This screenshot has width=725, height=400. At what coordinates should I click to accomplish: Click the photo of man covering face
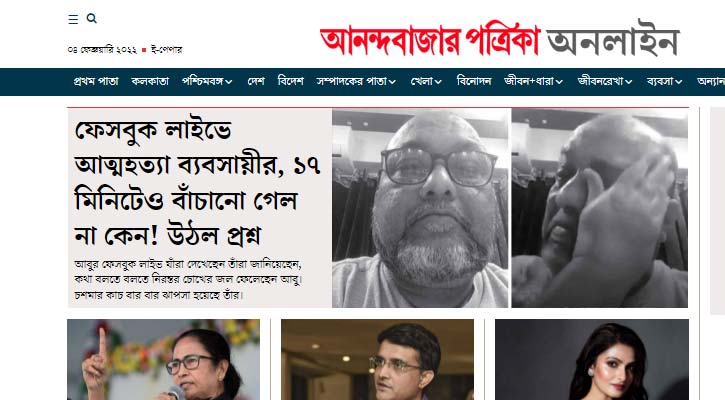600,208
